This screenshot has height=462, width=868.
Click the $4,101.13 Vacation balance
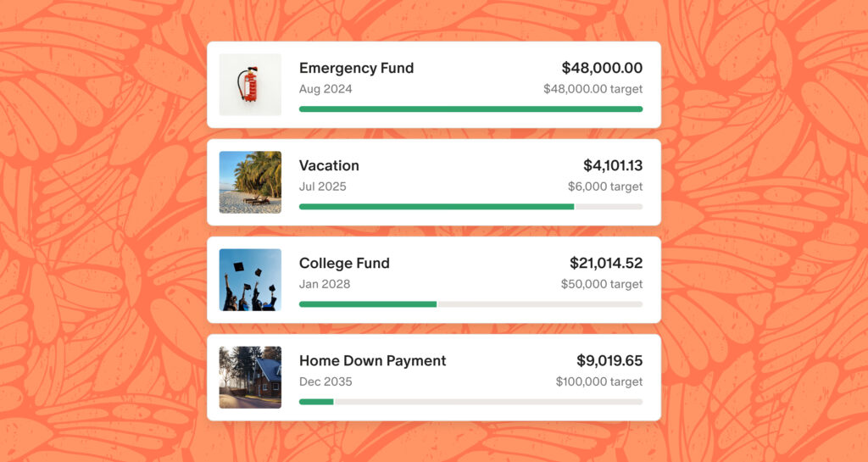tap(612, 165)
